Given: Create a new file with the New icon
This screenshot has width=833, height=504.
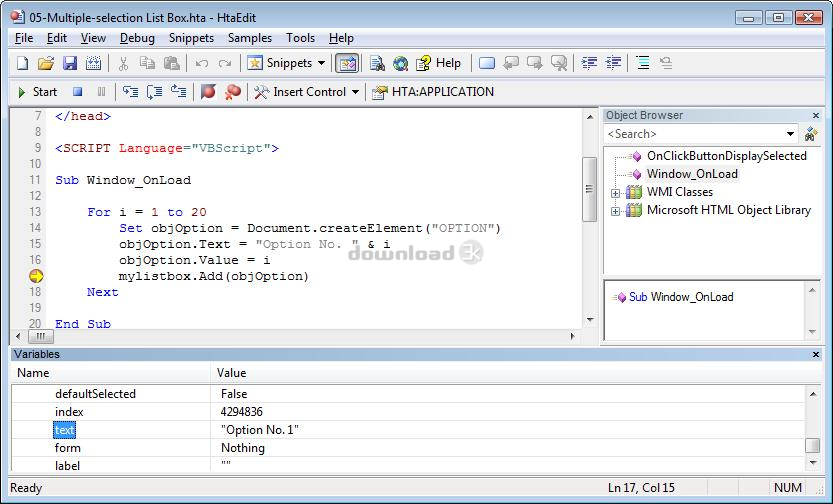Looking at the screenshot, I should click(x=22, y=63).
